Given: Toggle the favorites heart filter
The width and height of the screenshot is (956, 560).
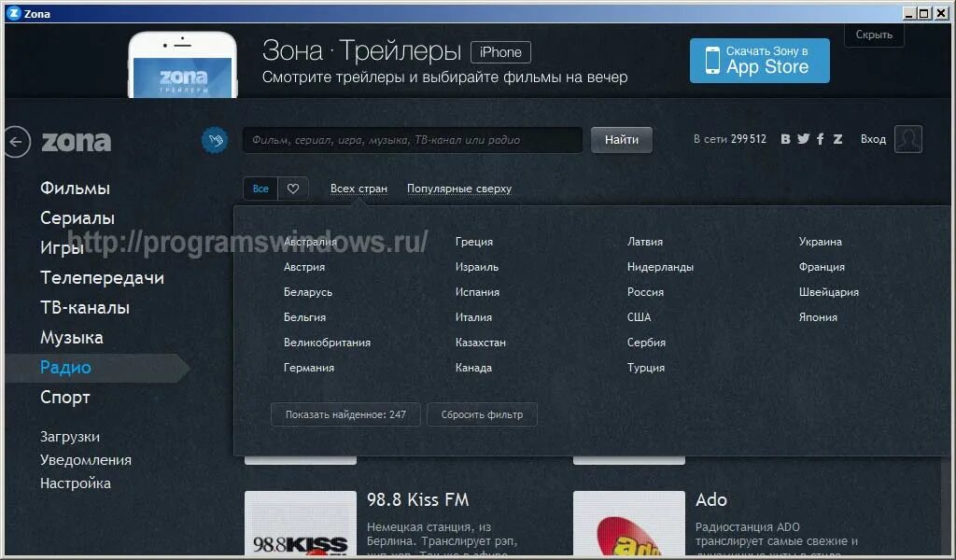Looking at the screenshot, I should point(292,188).
